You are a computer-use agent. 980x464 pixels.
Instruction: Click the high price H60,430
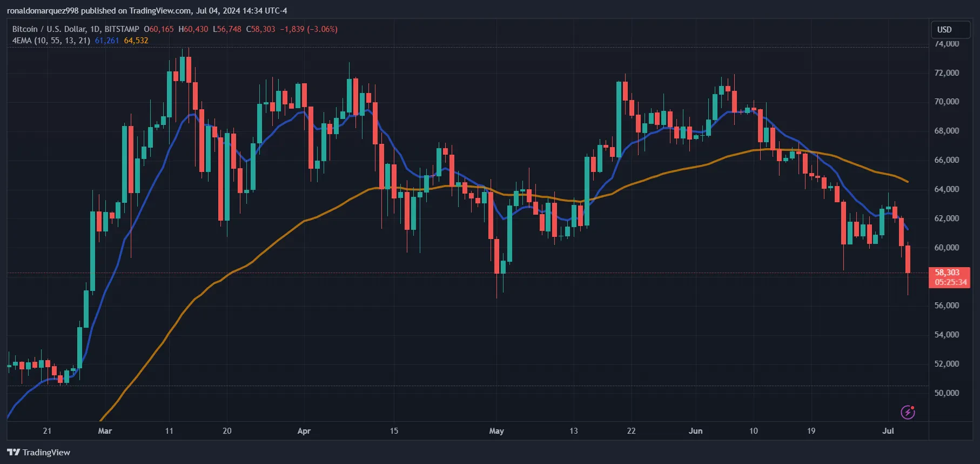[x=193, y=29]
